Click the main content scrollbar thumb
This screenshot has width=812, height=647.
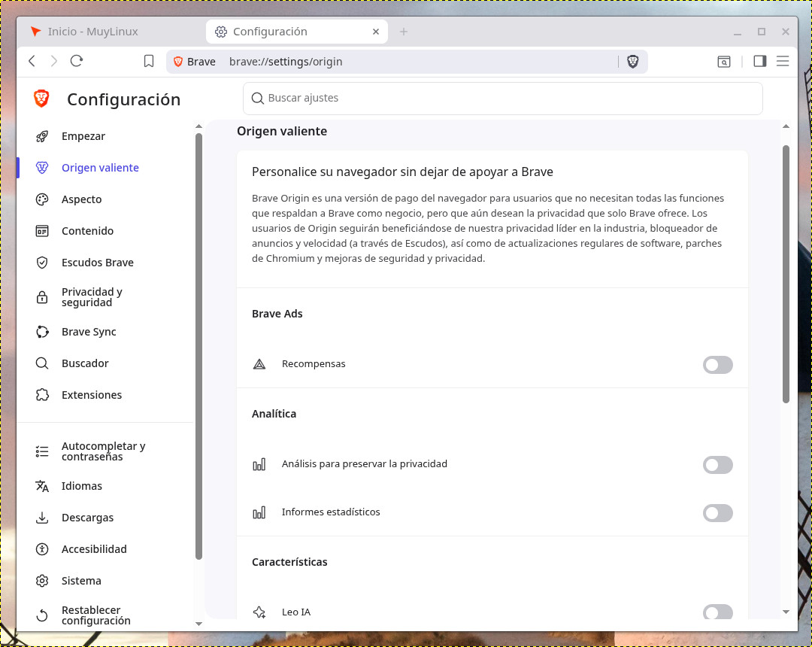point(786,274)
